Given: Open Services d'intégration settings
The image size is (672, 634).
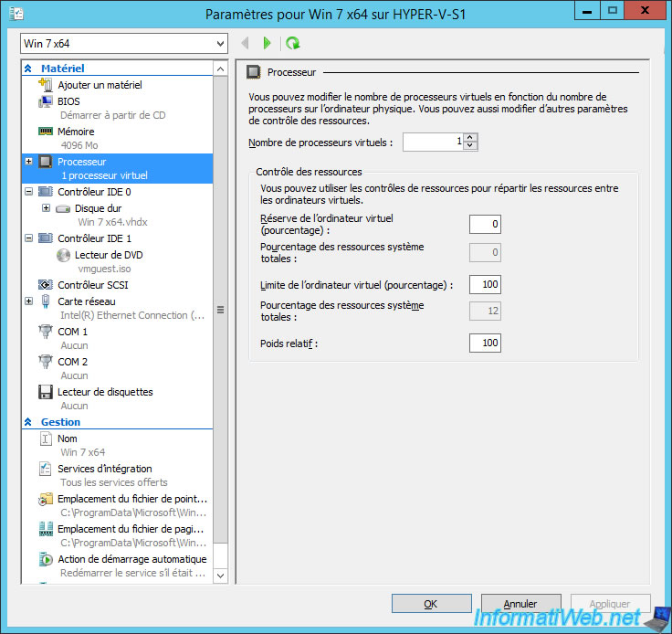Looking at the screenshot, I should pyautogui.click(x=104, y=469).
